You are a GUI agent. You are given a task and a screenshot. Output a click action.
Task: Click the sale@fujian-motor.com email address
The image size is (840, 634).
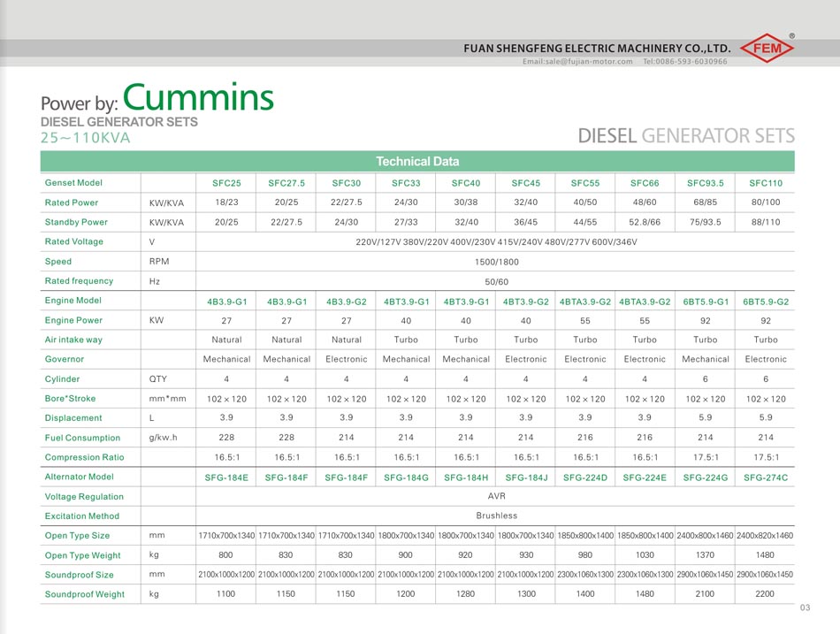(588, 62)
